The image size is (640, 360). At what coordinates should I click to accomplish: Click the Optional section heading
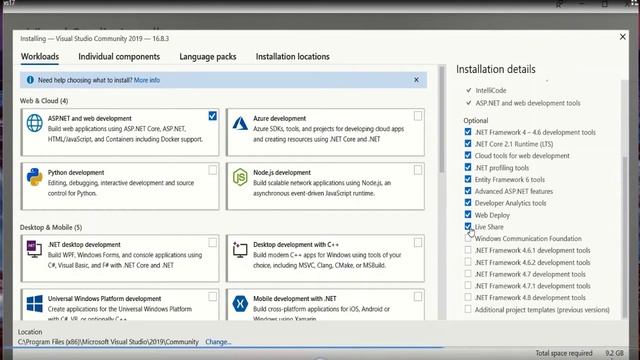click(x=476, y=120)
